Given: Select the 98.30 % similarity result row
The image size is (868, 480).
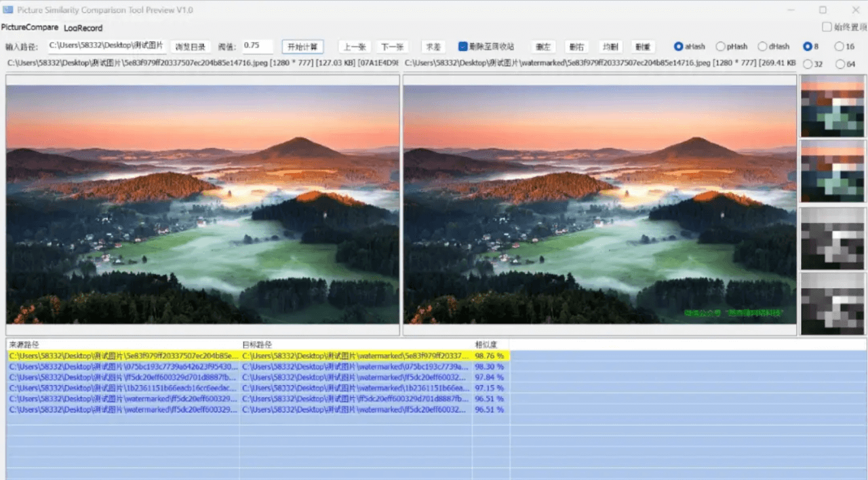Looking at the screenshot, I should [258, 366].
